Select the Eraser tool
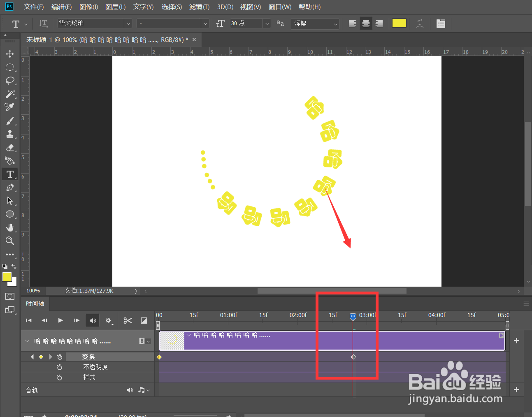Viewport: 532px width, 417px height. tap(10, 147)
